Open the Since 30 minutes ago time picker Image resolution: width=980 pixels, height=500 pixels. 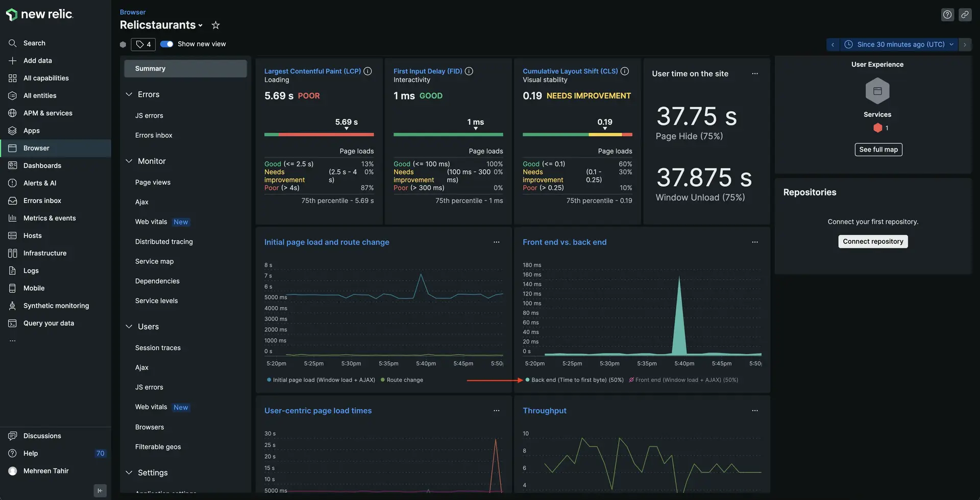[899, 44]
